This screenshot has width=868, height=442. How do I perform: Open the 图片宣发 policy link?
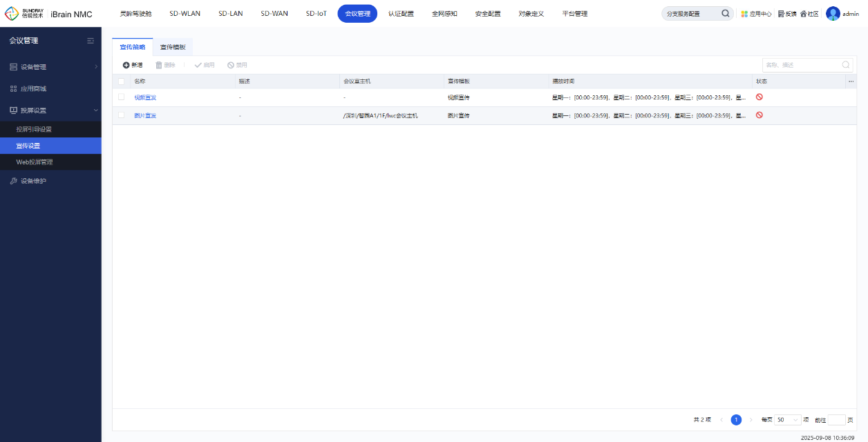(145, 115)
